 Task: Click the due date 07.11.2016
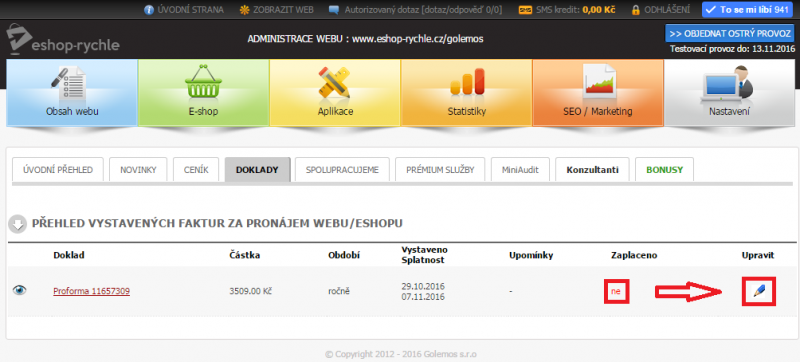[x=423, y=297]
